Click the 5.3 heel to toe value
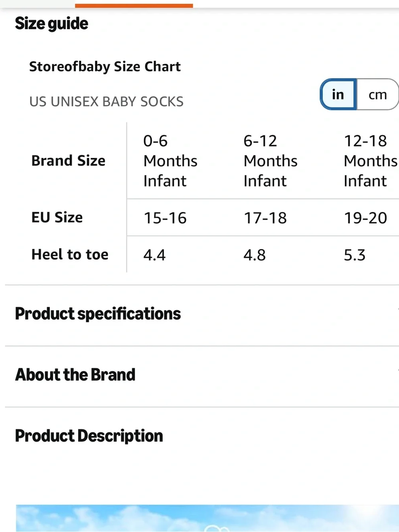 tap(355, 255)
